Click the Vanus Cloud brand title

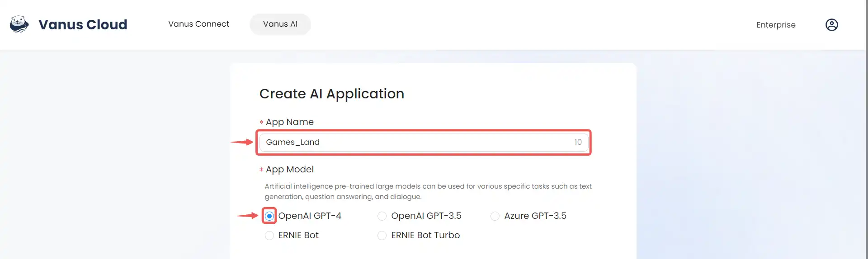[83, 24]
